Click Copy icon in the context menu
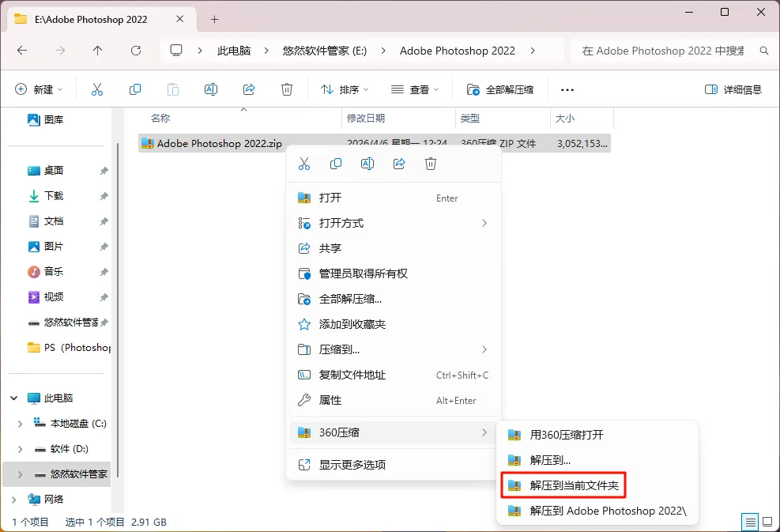 click(x=336, y=164)
